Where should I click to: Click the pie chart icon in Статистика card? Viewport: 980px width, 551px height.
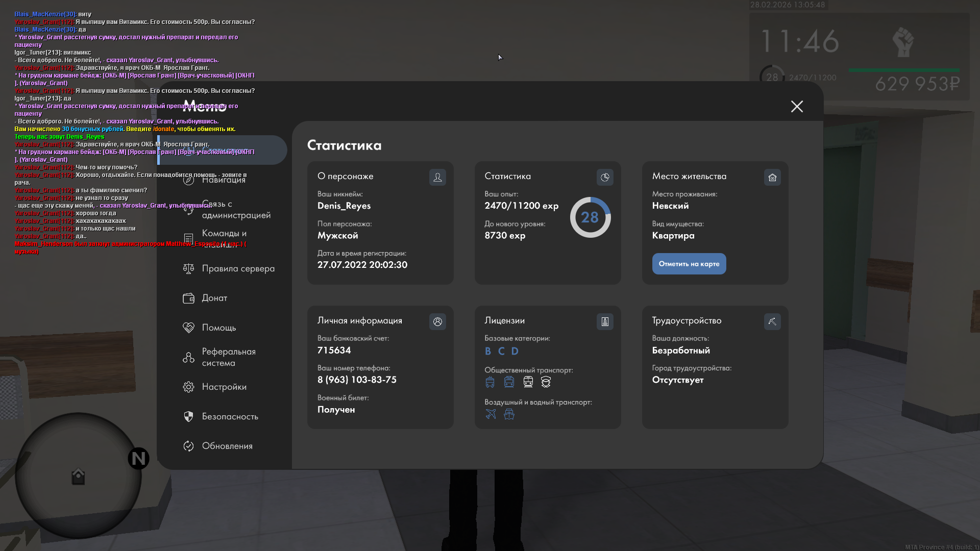pos(605,177)
